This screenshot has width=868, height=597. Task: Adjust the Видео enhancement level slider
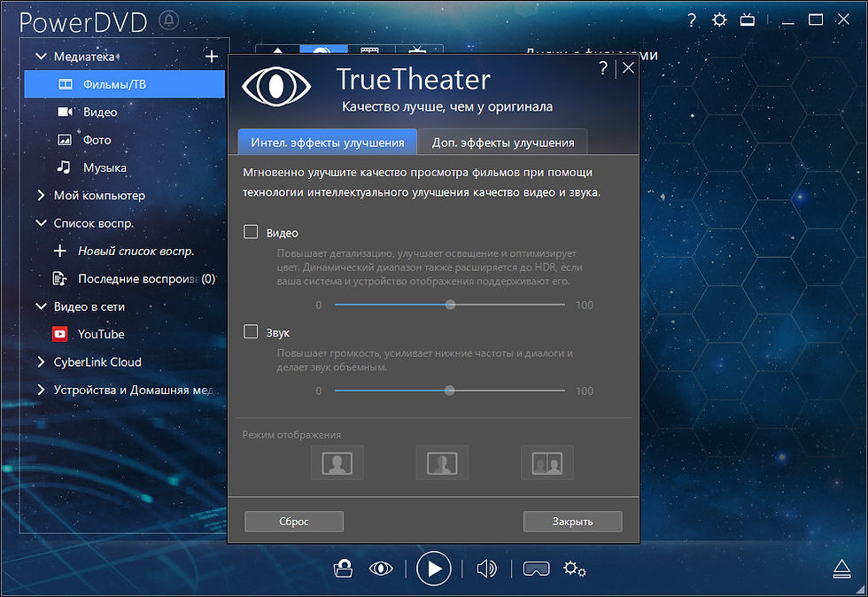coord(450,305)
